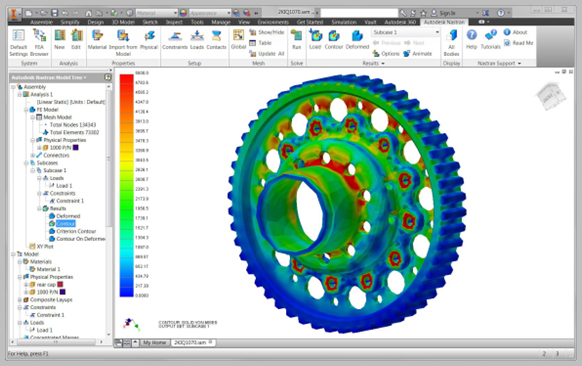
Task: Select Contour under Results
Action: coord(66,224)
